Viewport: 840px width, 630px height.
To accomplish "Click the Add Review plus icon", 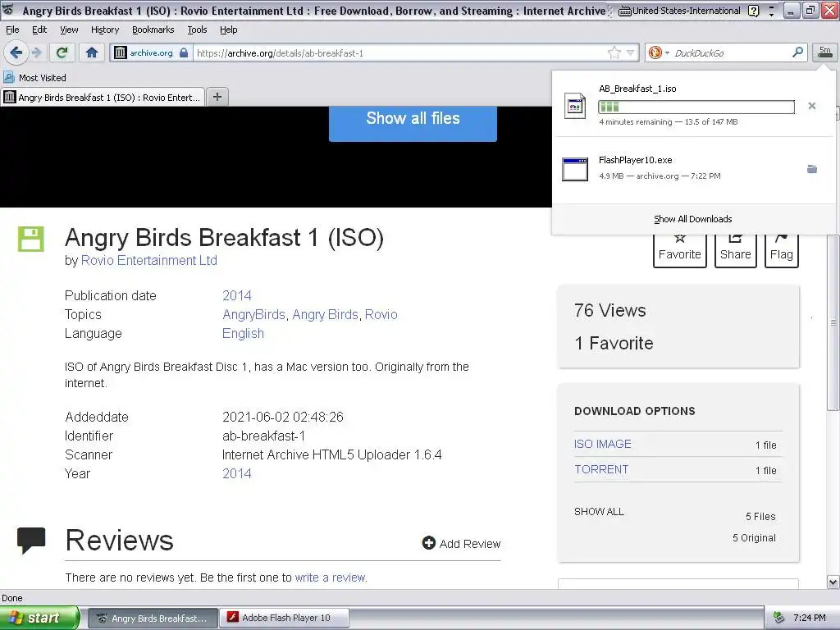I will point(428,543).
